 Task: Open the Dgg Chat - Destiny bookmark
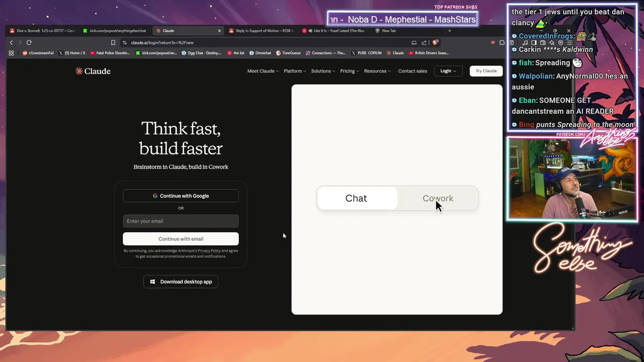(x=201, y=53)
